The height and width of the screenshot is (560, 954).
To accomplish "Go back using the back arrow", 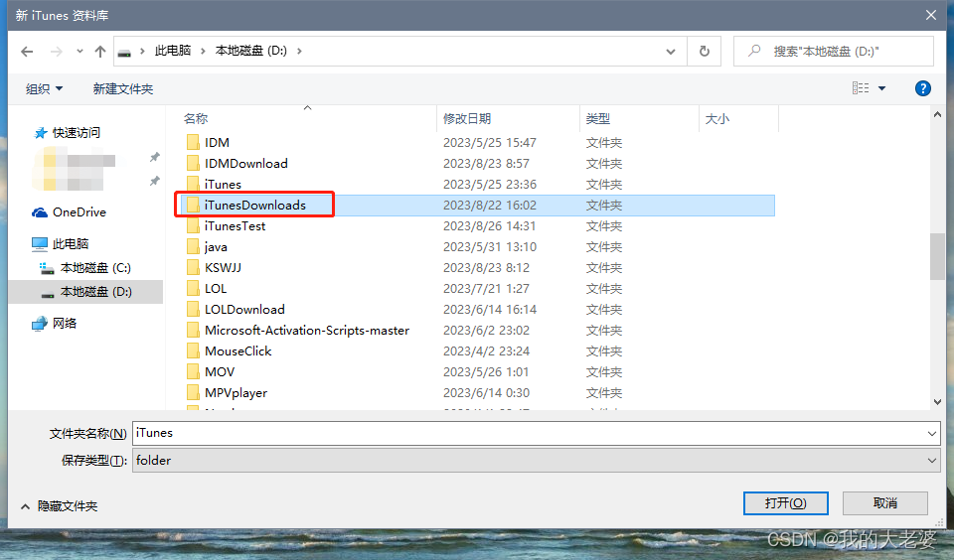I will (27, 52).
